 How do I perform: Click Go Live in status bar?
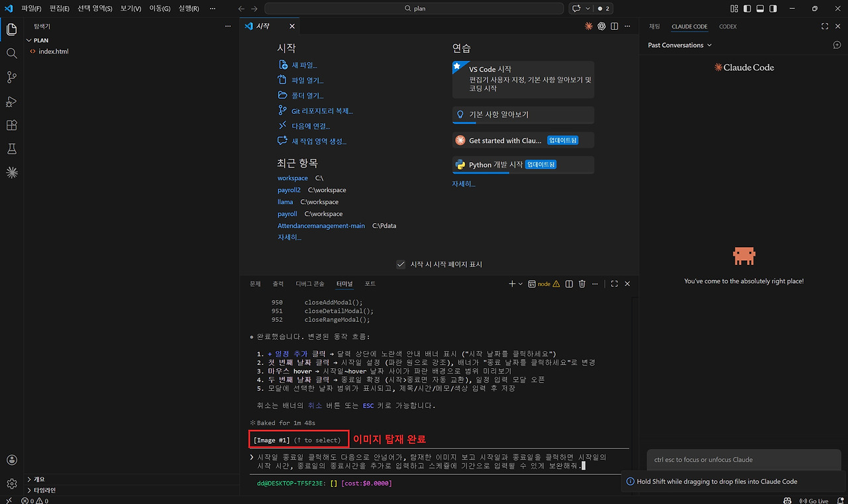814,501
